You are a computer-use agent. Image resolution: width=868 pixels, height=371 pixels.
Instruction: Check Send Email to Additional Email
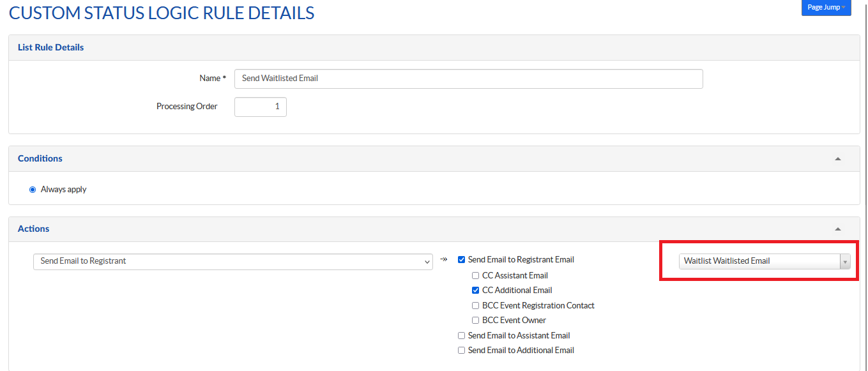point(461,351)
